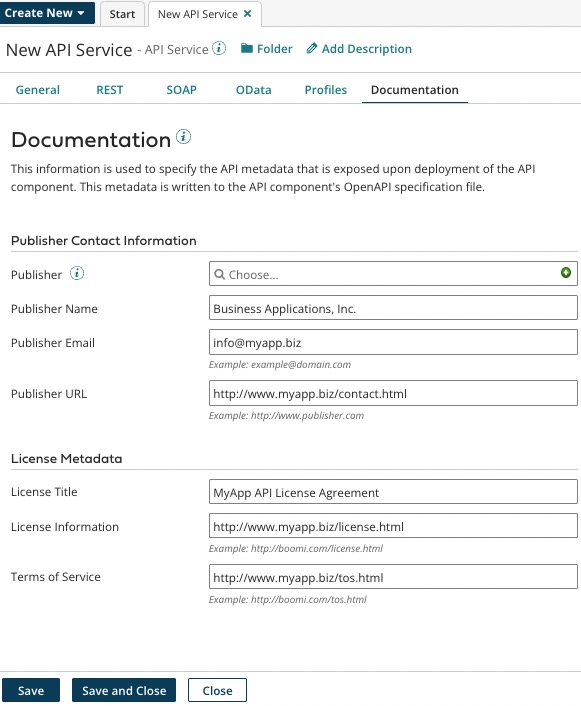Click the Publisher URL input field
581x706 pixels.
click(393, 393)
